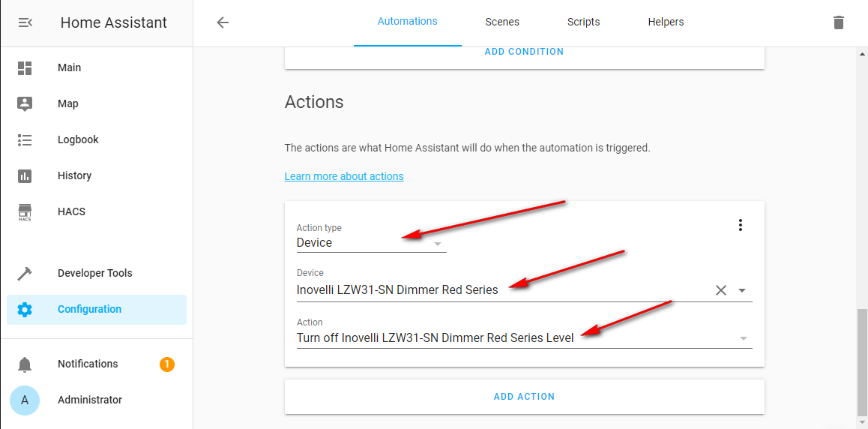The height and width of the screenshot is (429, 868).
Task: Open the Action dropdown for Turn off option
Action: [524, 337]
